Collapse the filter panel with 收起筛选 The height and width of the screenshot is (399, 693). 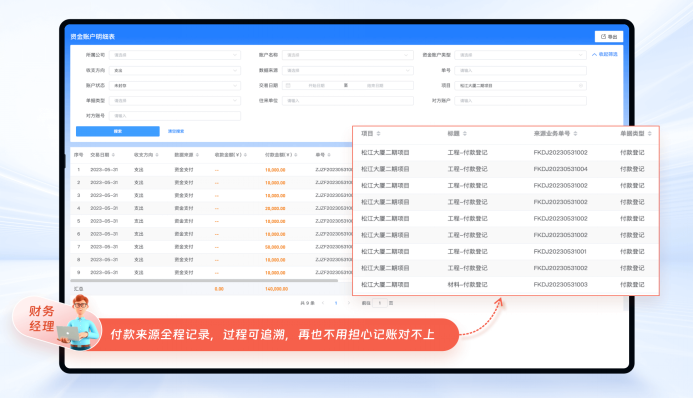point(605,54)
